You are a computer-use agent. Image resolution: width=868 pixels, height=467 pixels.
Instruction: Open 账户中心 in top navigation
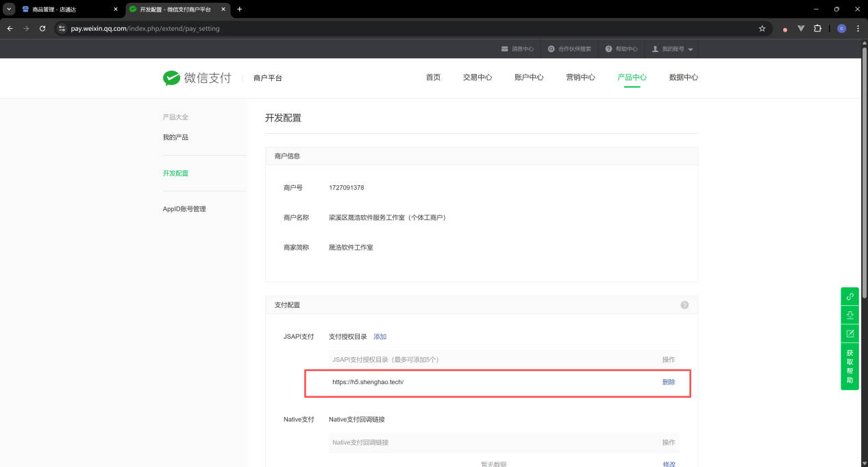coord(528,77)
